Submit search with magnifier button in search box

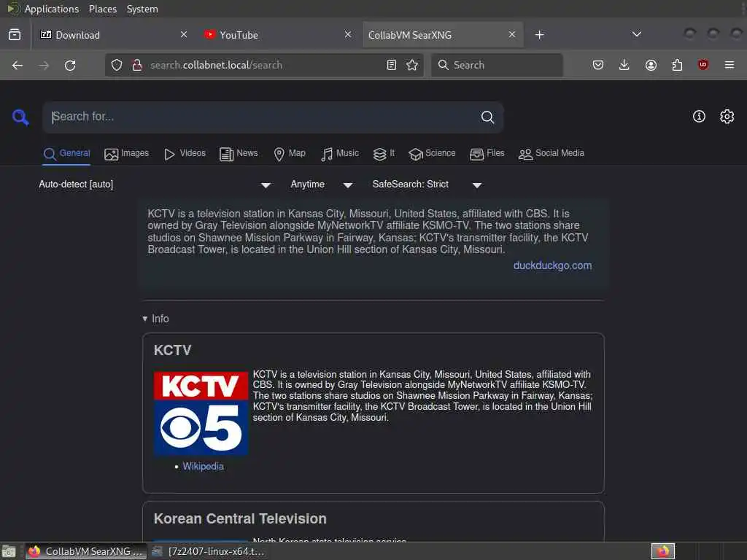pos(487,117)
